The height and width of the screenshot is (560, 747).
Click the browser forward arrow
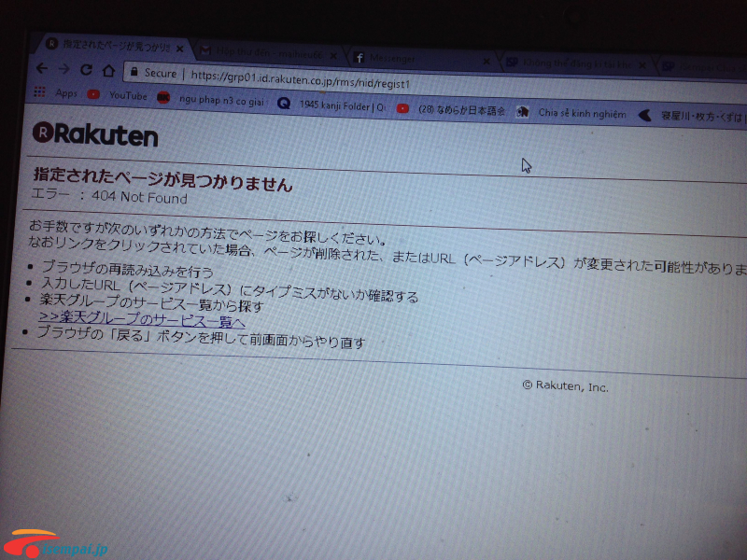coord(63,69)
